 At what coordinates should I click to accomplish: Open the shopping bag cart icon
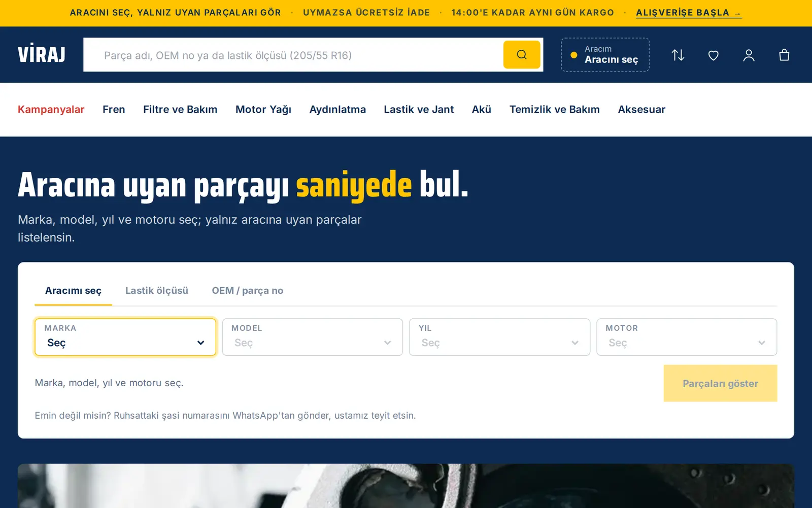pos(784,55)
